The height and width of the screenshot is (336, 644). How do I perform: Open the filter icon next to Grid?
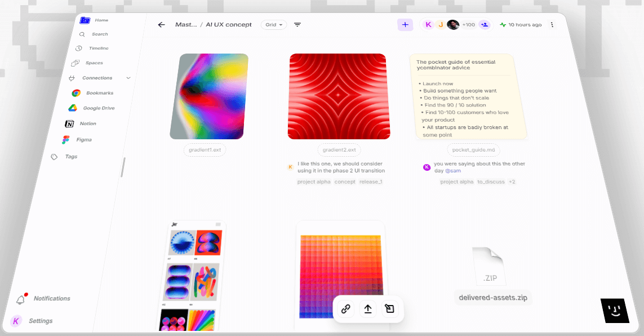pyautogui.click(x=297, y=24)
